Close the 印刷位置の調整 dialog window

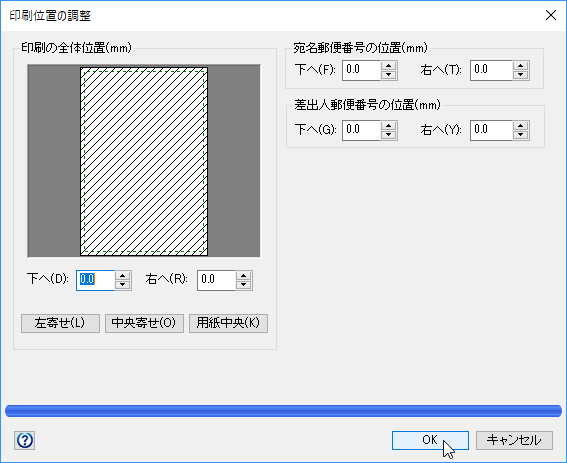click(551, 15)
